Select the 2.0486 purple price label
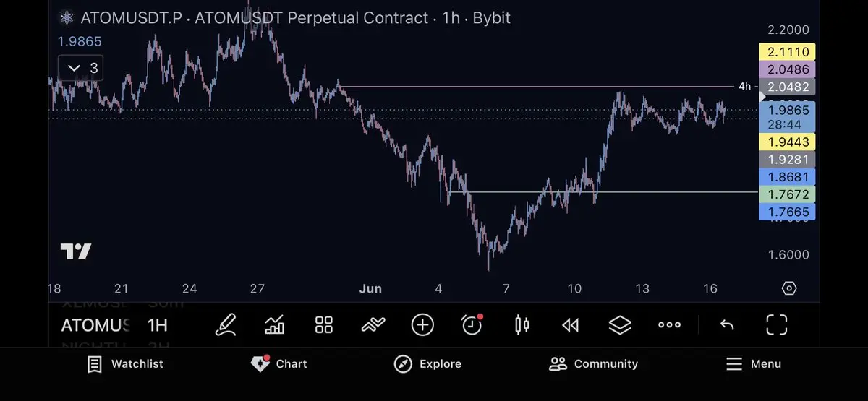The image size is (868, 401). (x=787, y=69)
